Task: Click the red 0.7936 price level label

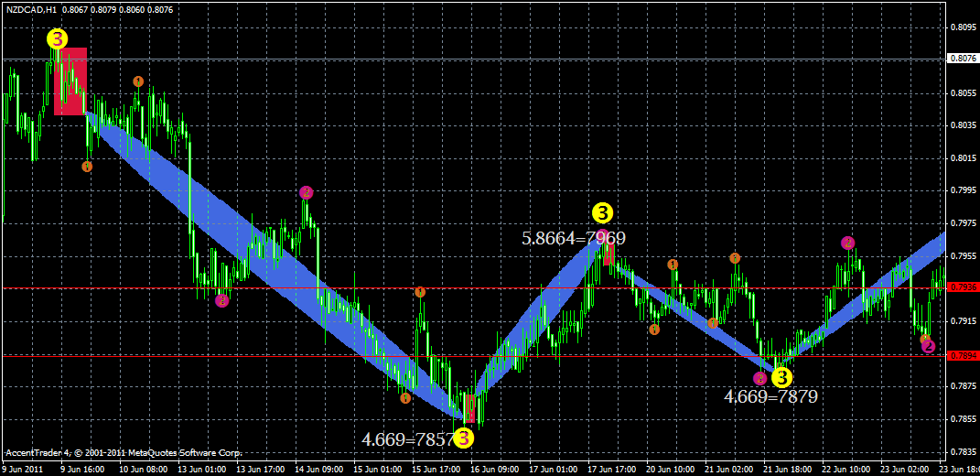Action: pyautogui.click(x=964, y=287)
